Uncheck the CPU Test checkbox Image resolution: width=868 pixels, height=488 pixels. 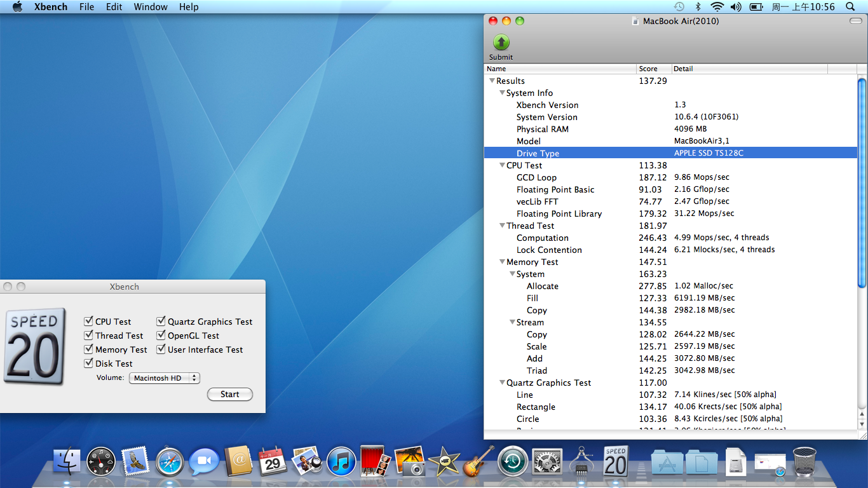(x=89, y=322)
